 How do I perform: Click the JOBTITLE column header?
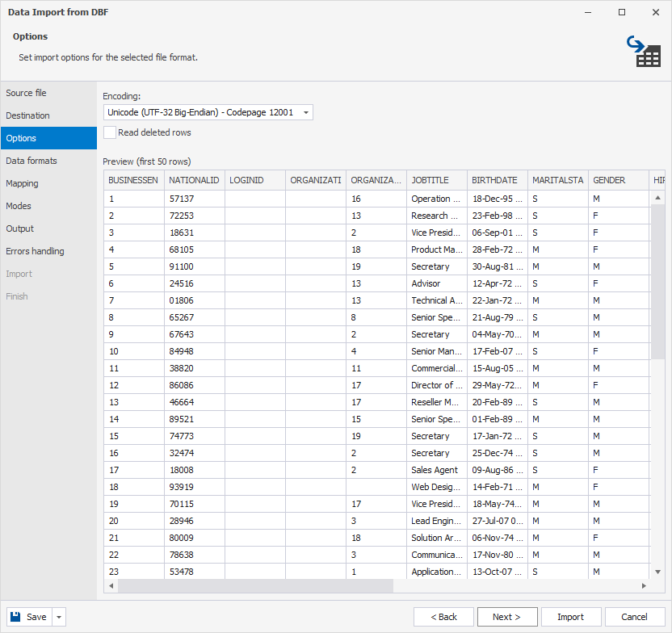pos(437,180)
